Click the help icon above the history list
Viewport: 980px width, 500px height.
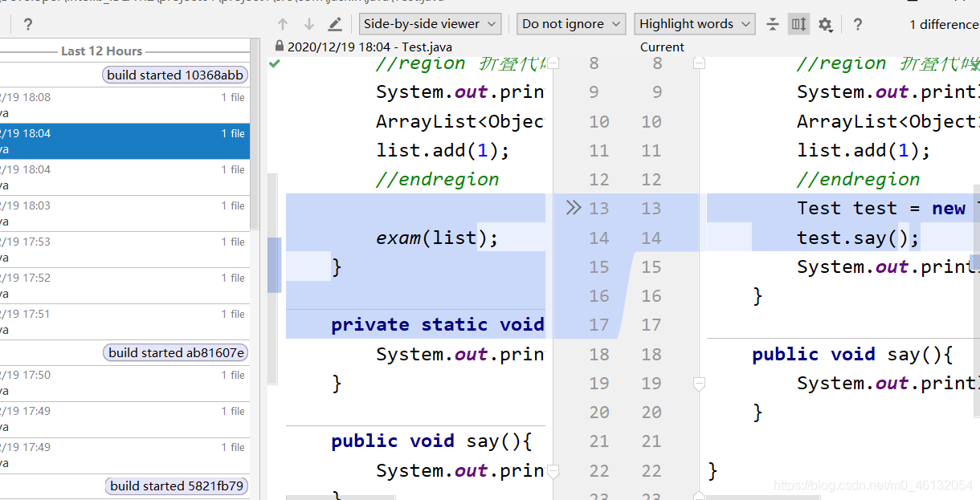tap(27, 24)
